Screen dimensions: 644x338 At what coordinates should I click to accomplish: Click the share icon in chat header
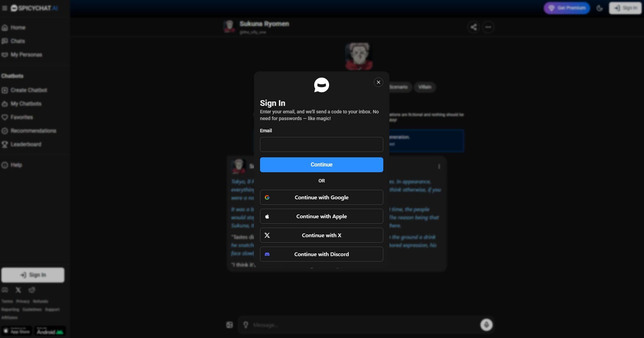pos(473,27)
